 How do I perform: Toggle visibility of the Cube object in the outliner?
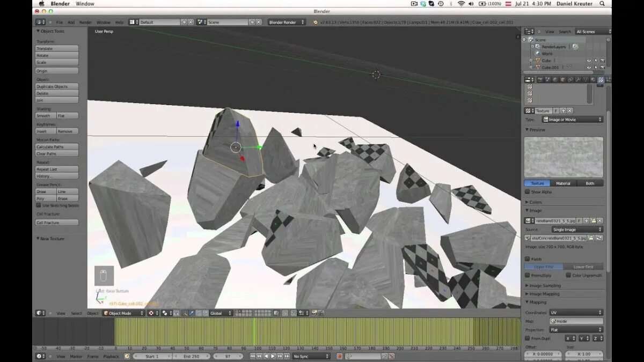pos(589,61)
